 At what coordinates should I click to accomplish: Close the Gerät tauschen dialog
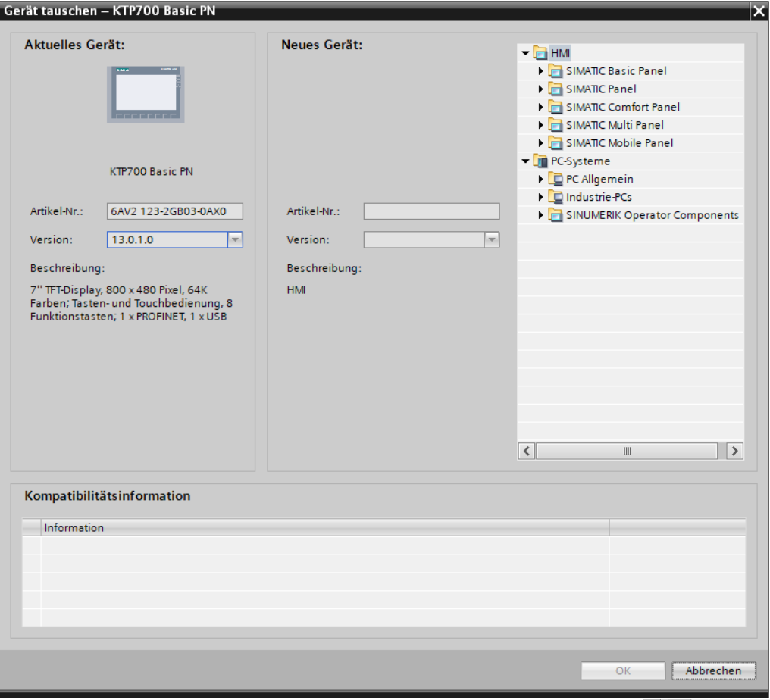[759, 11]
